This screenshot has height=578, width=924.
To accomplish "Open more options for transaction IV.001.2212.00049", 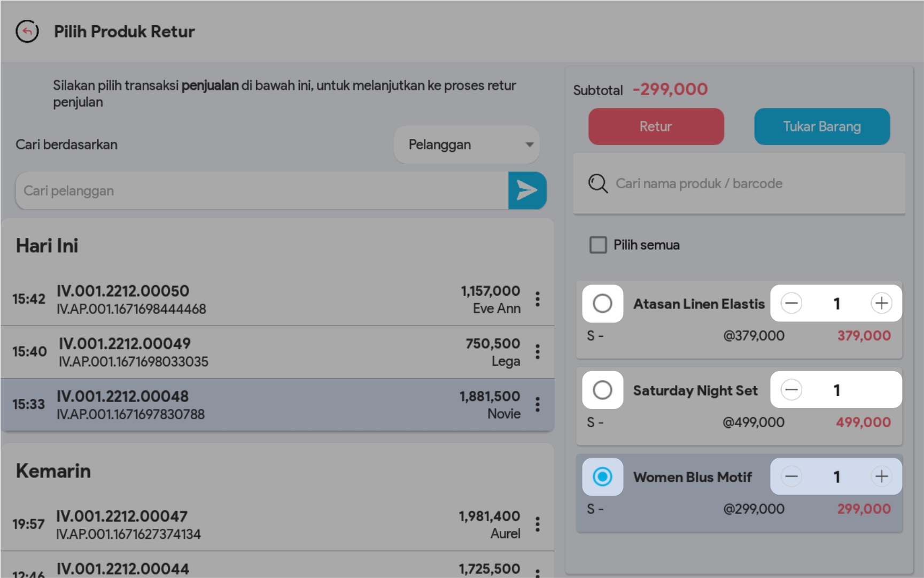I will (x=538, y=352).
